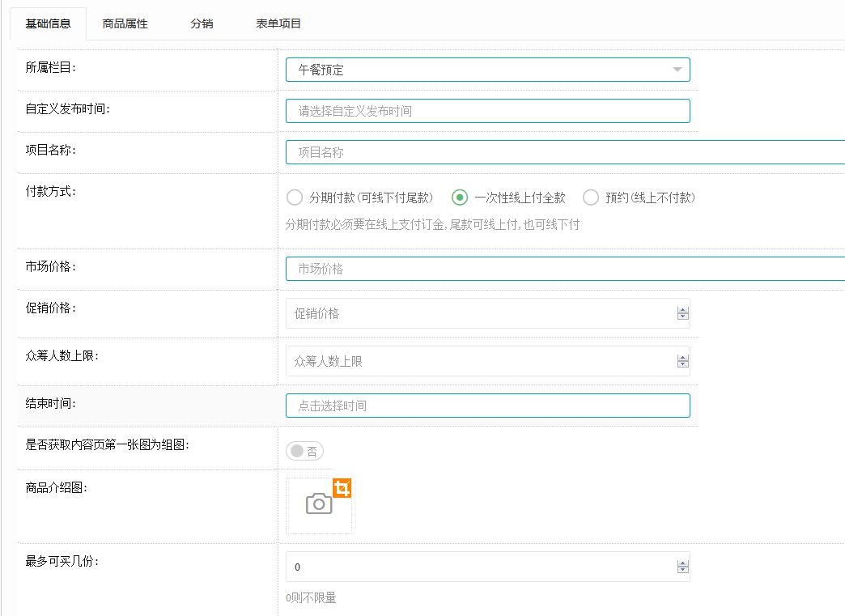Click the 市场价格 input field
The image size is (845, 616).
[564, 269]
